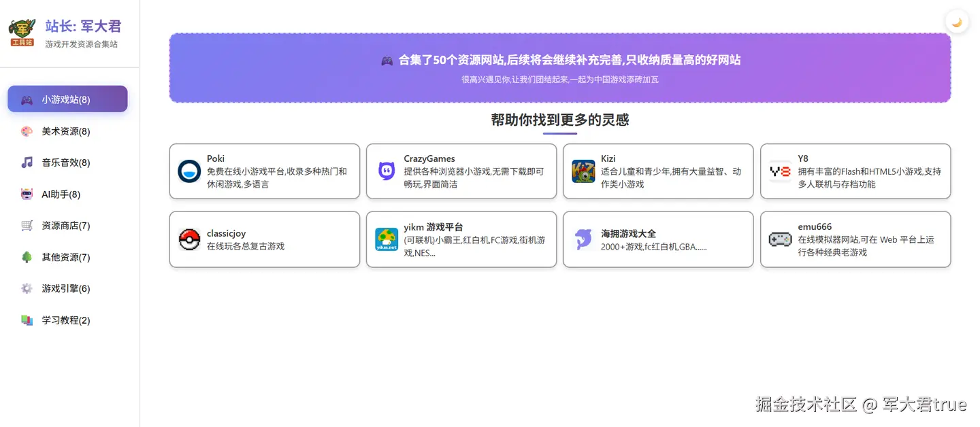Open the Kizi card title

(x=608, y=158)
